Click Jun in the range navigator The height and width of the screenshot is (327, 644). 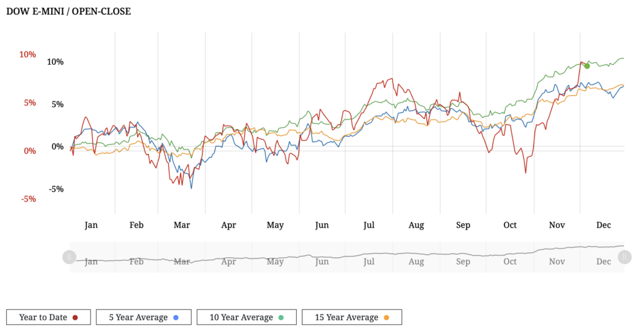(x=321, y=262)
